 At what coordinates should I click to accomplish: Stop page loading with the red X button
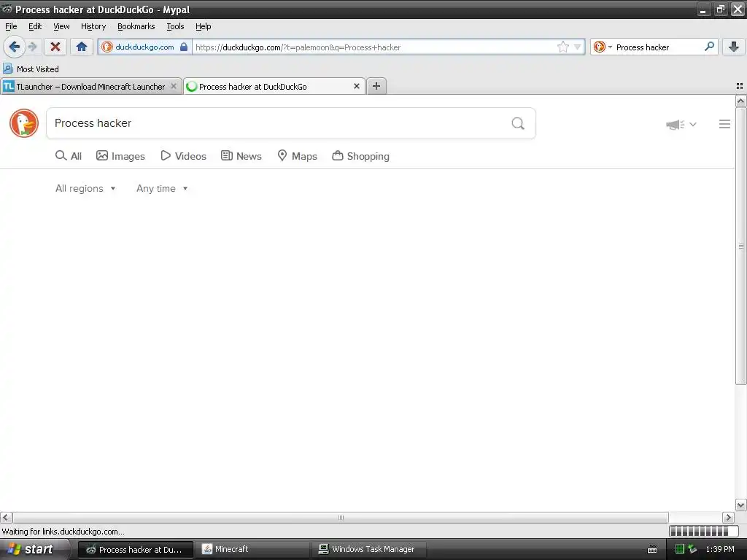[55, 47]
